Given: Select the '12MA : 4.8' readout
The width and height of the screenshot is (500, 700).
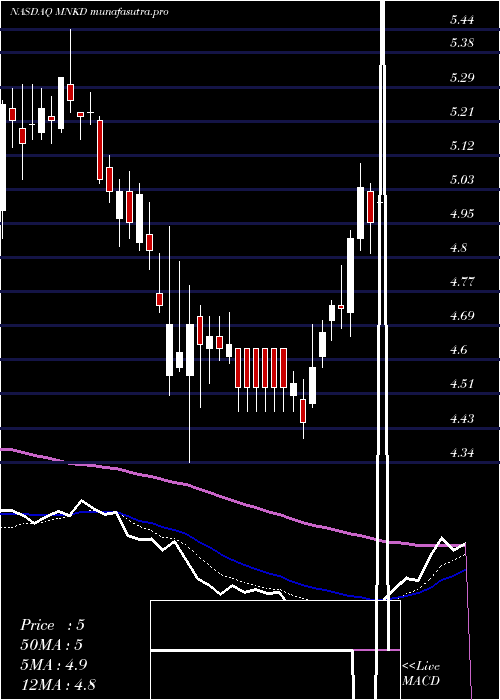Looking at the screenshot, I should [58, 685].
